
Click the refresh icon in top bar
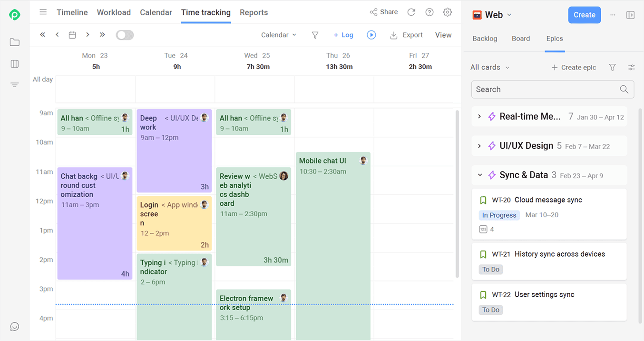point(411,12)
